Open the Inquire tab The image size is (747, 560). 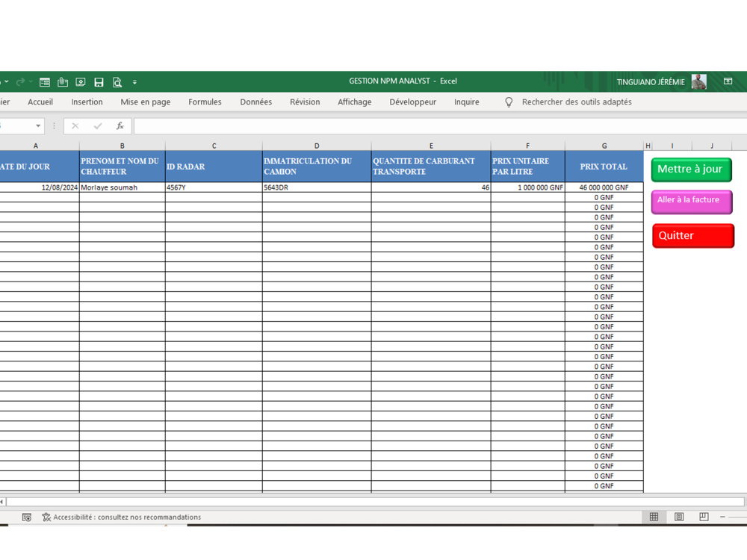(x=466, y=102)
